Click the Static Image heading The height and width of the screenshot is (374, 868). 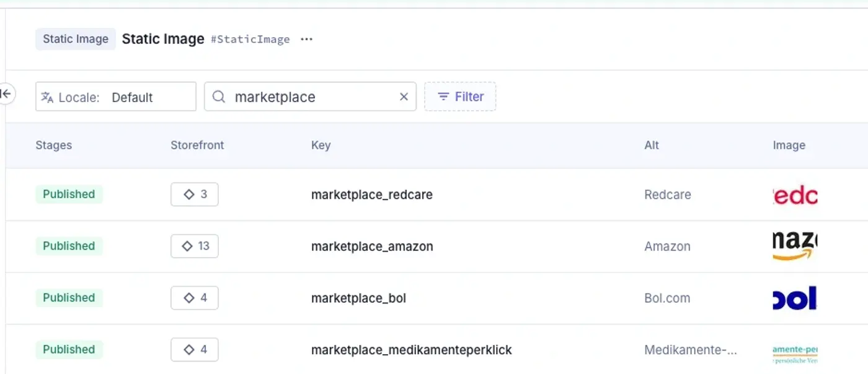tap(163, 39)
